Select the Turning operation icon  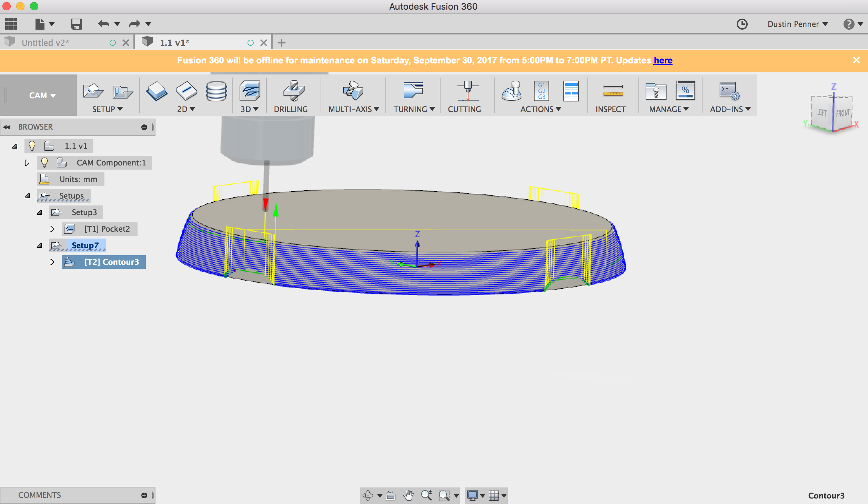click(x=413, y=91)
